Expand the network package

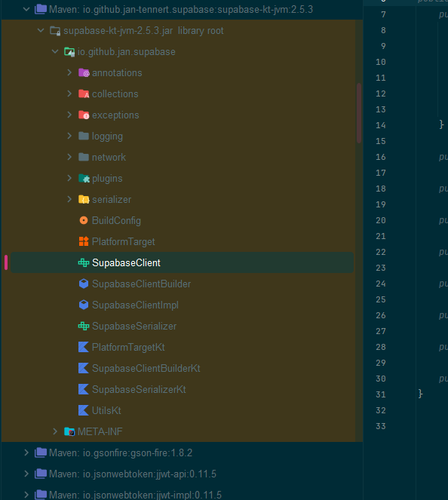(69, 157)
